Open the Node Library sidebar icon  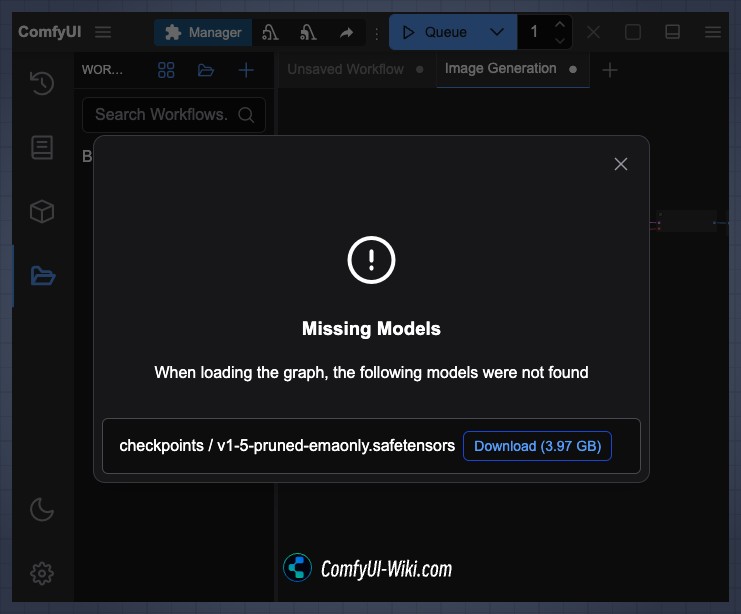click(42, 147)
